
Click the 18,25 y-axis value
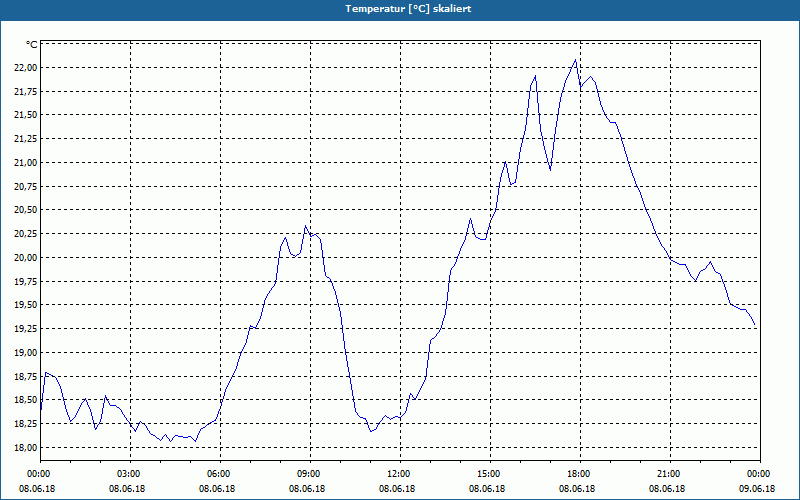tap(26, 423)
